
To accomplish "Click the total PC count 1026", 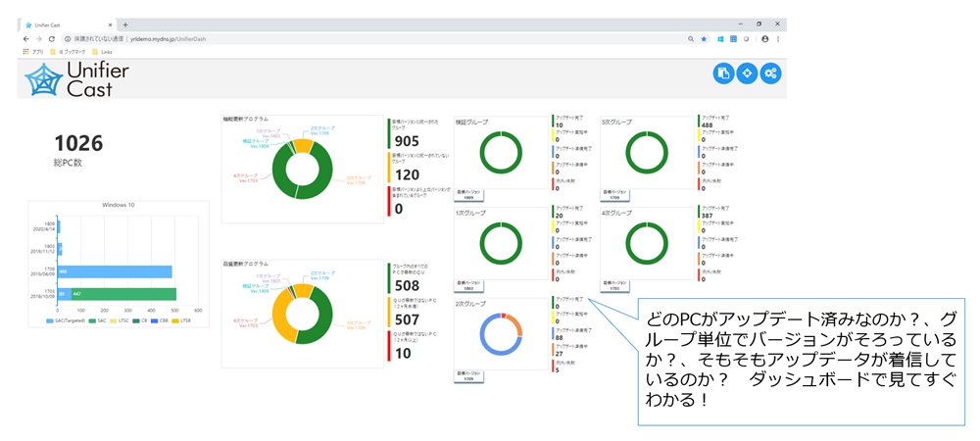I will [x=78, y=143].
